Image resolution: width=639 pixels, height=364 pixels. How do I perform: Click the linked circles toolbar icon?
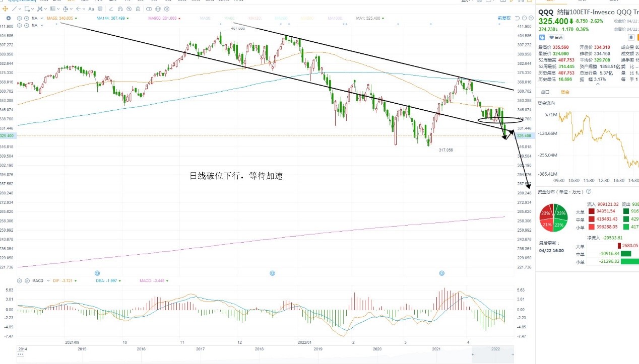tap(149, 9)
